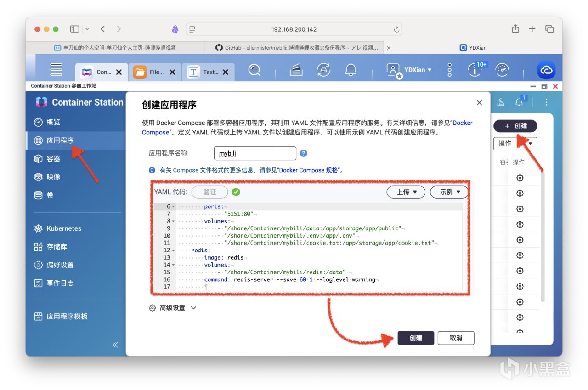Click the application list vertical scrollbar

pyautogui.click(x=543, y=236)
